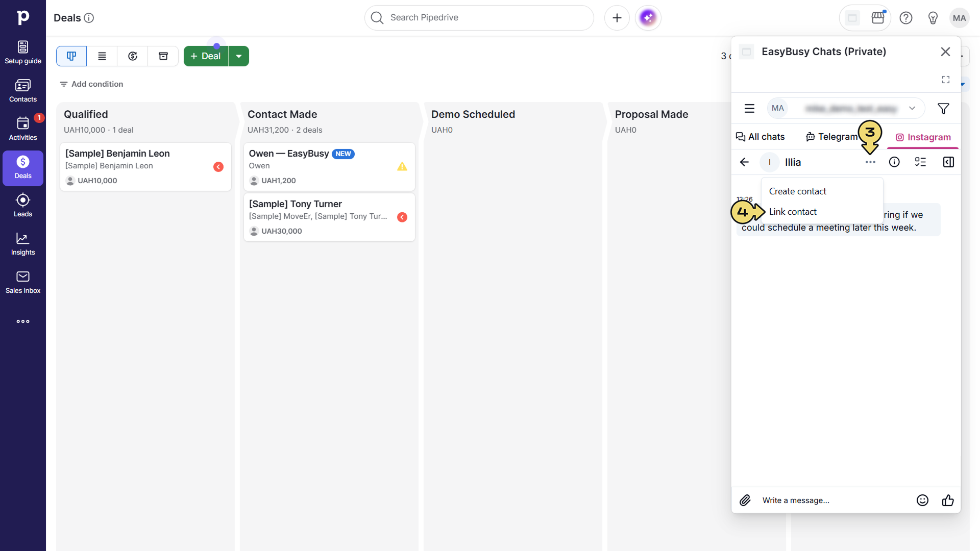Open chat filter funnel icon
The height and width of the screenshot is (551, 980).
tap(943, 108)
